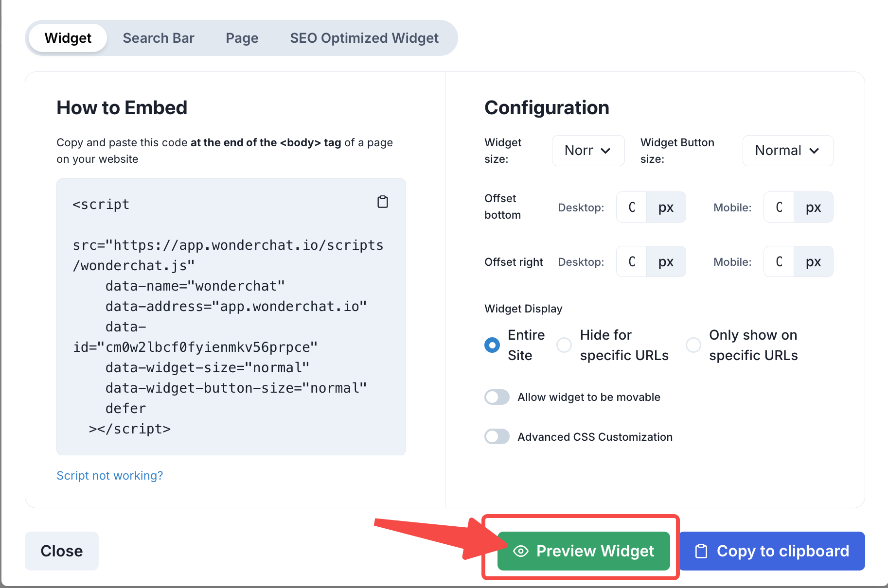
Task: Click the Offset bottom Desktop input field
Action: pyautogui.click(x=632, y=208)
